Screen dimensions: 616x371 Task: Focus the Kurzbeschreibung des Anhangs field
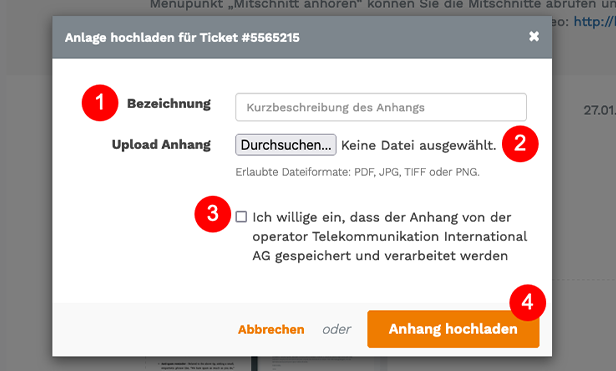click(381, 107)
